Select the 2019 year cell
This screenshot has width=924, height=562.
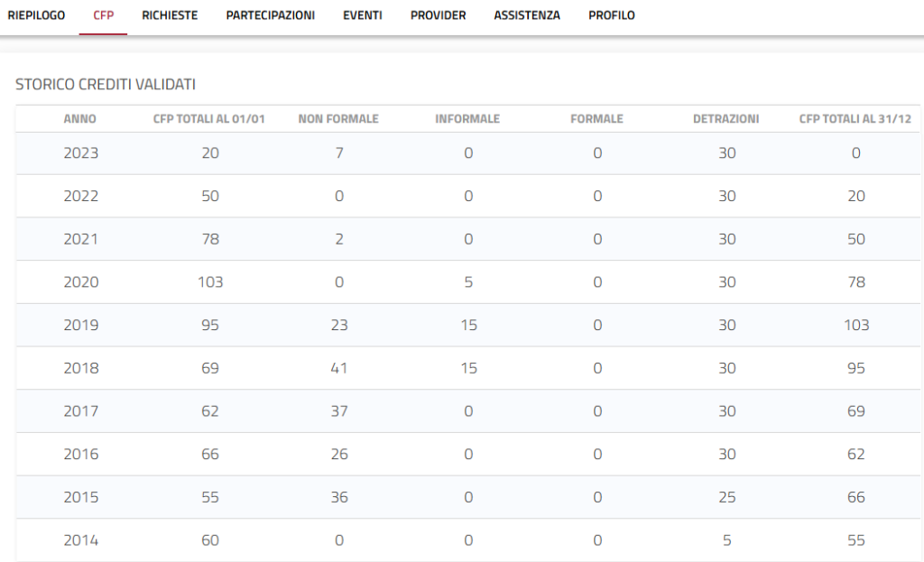click(80, 325)
